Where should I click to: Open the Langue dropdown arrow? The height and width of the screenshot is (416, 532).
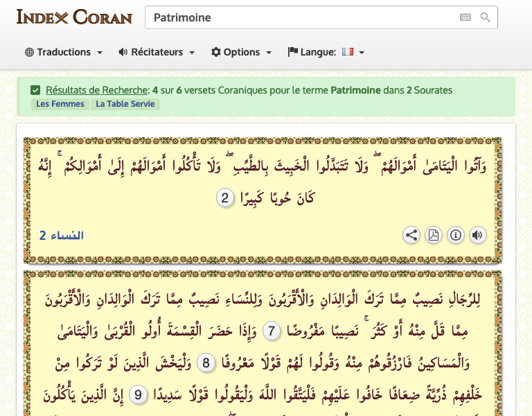[362, 53]
